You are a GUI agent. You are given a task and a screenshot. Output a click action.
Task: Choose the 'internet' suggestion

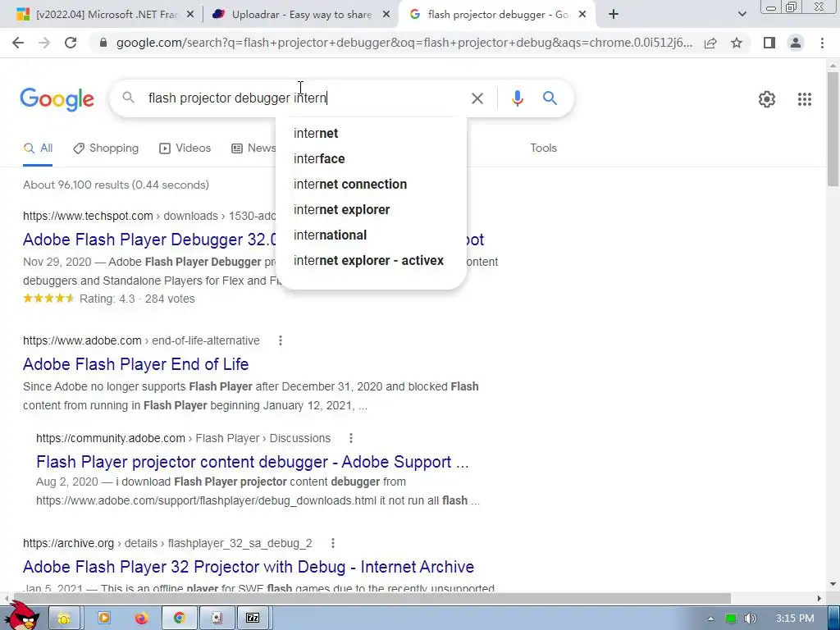point(316,134)
